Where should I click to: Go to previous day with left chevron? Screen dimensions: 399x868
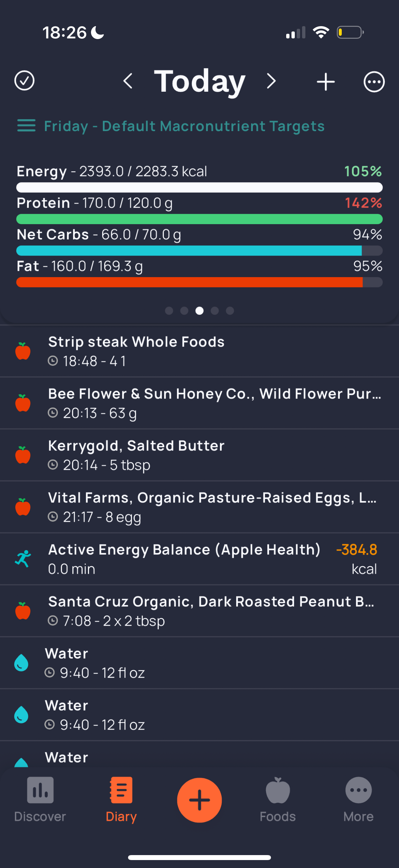point(128,81)
